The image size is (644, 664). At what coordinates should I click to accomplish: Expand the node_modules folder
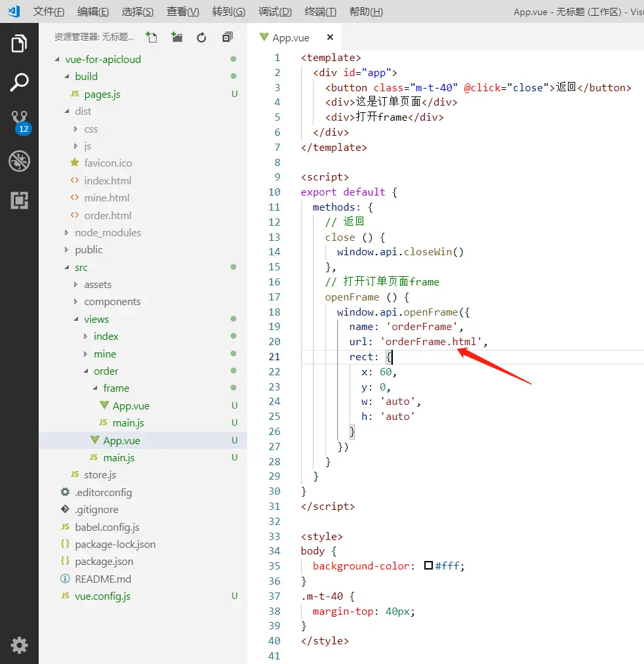pyautogui.click(x=66, y=232)
